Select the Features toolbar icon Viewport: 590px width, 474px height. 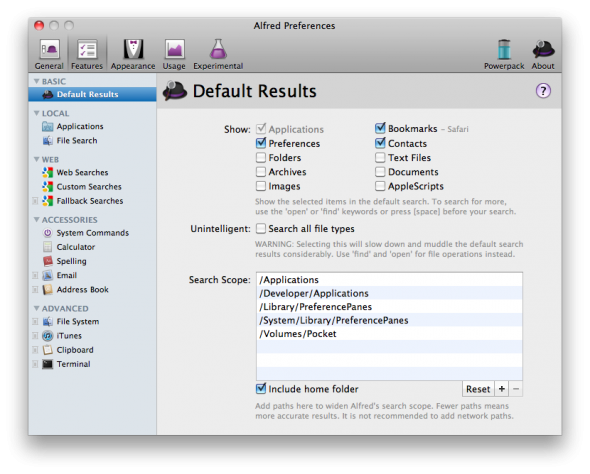tap(87, 49)
